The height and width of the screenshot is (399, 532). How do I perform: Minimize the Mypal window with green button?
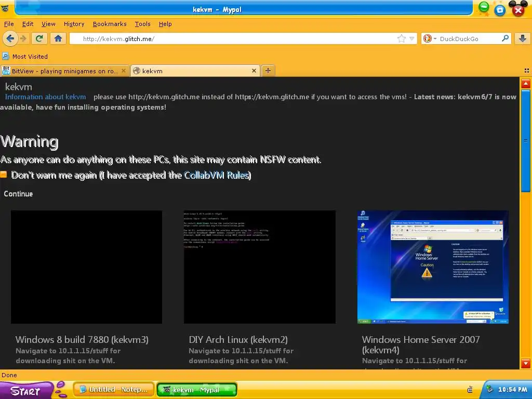(x=484, y=6)
